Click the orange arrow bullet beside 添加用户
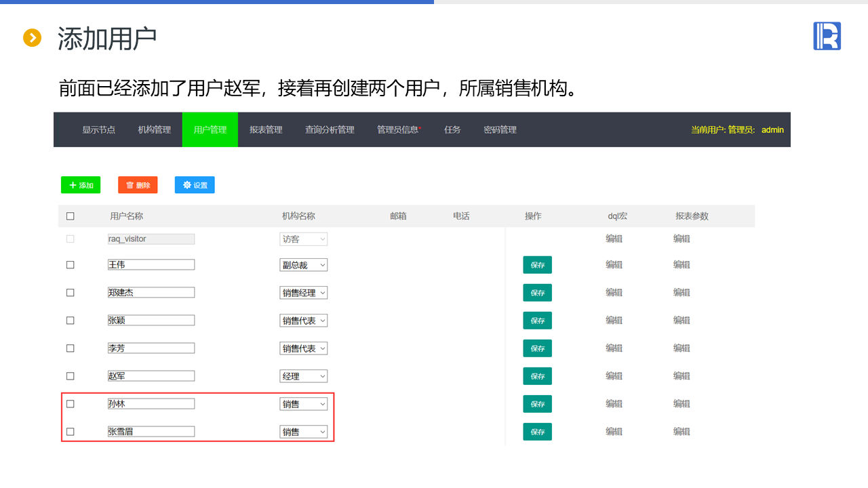868x488 pixels. pos(33,38)
